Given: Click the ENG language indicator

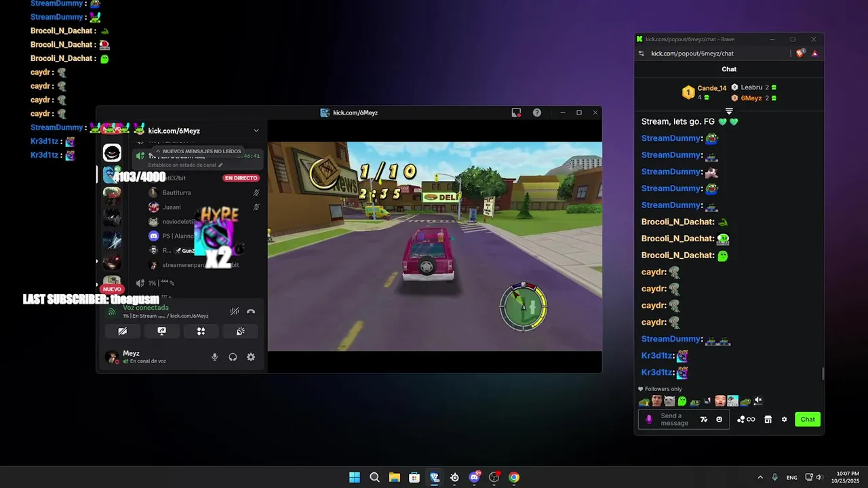Looking at the screenshot, I should coord(792,477).
